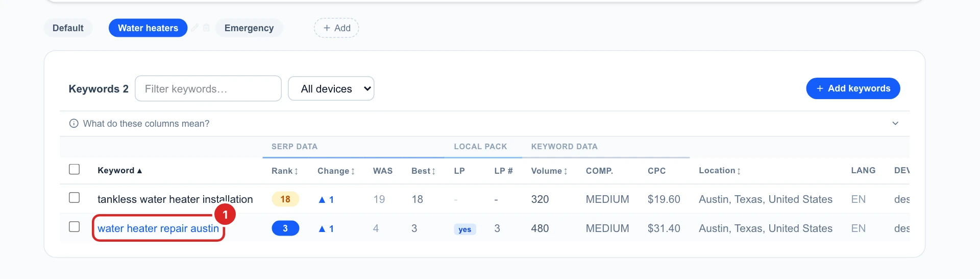The image size is (980, 279).
Task: Click the COMP. column header
Action: click(x=599, y=171)
